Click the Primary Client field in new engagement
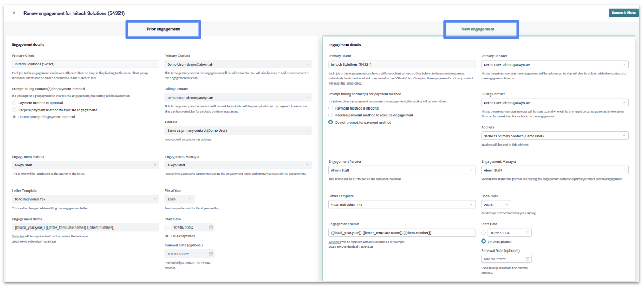This screenshot has width=644, height=287. tap(402, 64)
